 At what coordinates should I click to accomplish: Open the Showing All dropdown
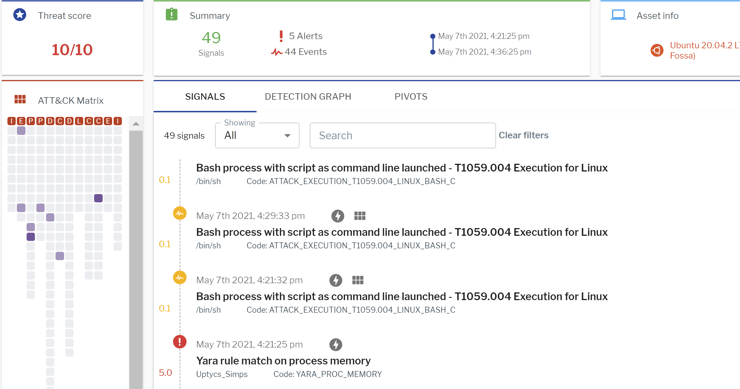point(257,135)
